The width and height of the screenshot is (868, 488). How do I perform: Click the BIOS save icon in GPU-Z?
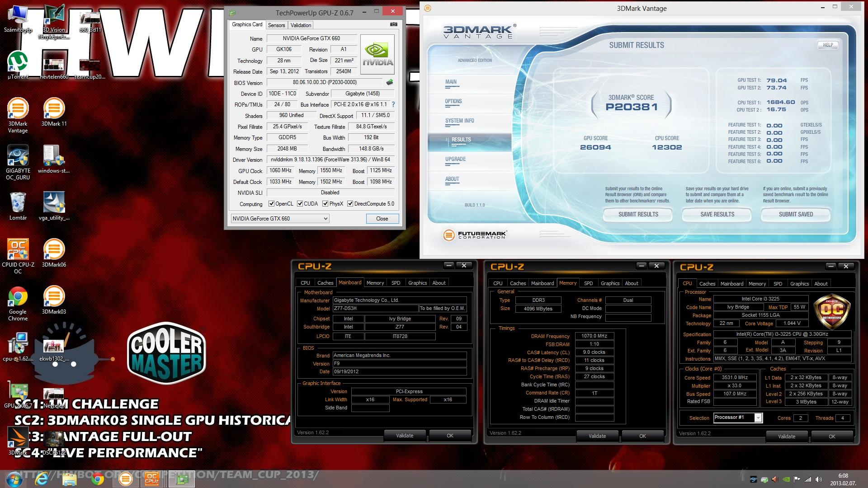coord(390,82)
